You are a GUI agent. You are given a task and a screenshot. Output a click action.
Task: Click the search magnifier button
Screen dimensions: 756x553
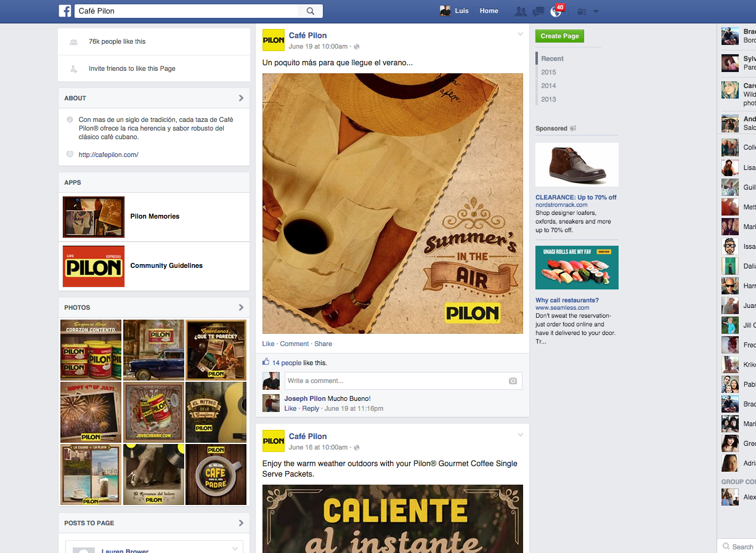[311, 11]
